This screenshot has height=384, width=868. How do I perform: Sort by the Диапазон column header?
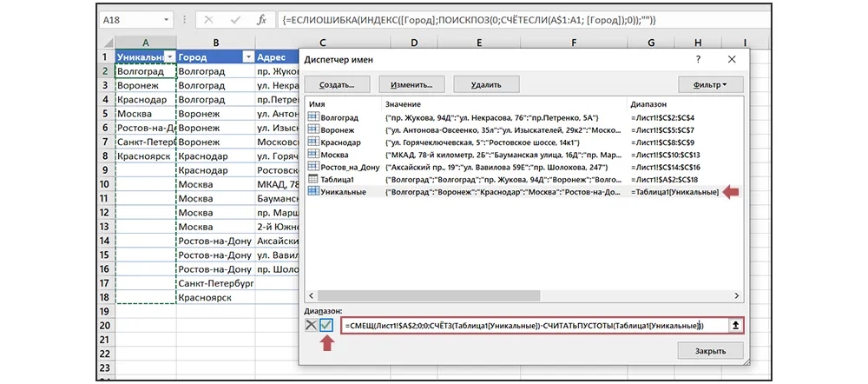coord(648,103)
